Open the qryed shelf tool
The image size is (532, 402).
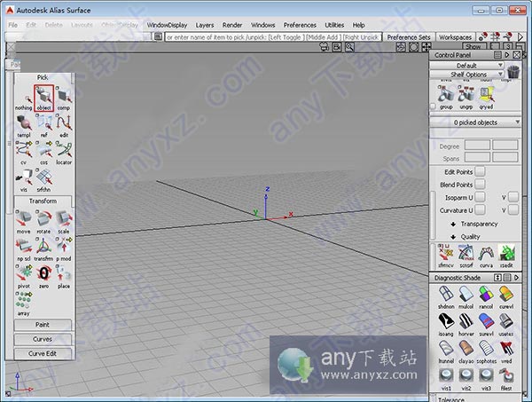[x=486, y=97]
